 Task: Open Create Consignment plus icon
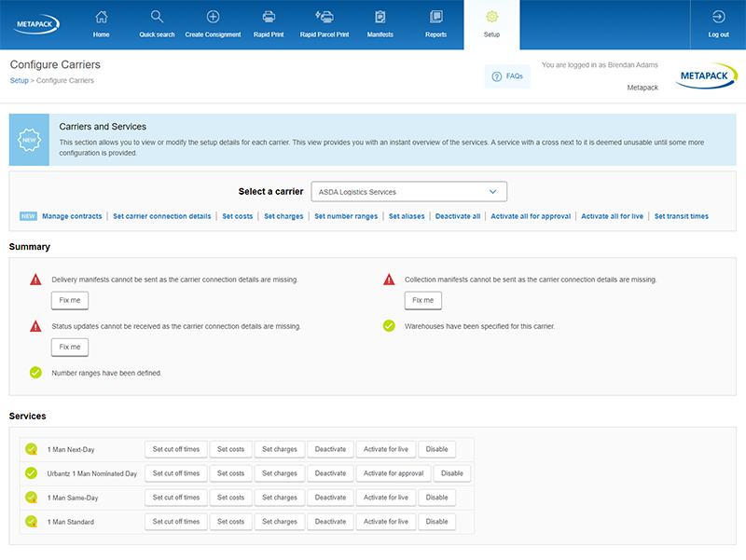[214, 17]
